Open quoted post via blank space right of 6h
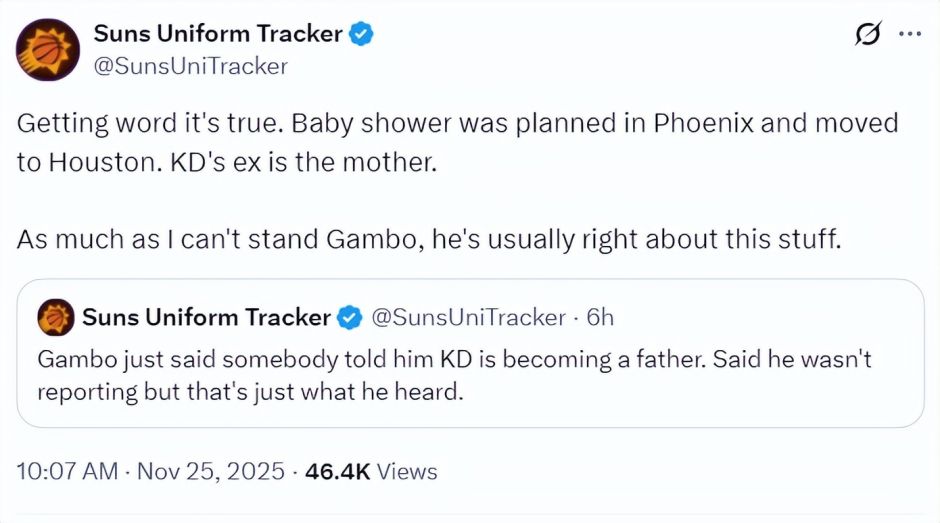 click(760, 318)
